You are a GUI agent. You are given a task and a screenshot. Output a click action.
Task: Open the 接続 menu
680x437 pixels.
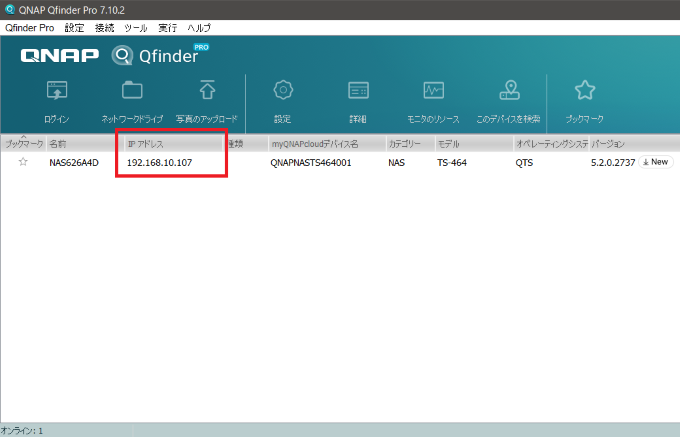coord(105,28)
